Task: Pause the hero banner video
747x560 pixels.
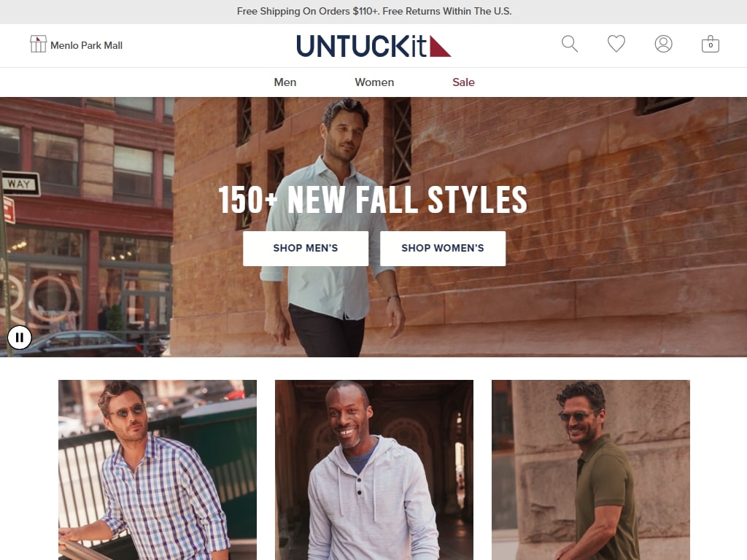Action: coord(20,337)
